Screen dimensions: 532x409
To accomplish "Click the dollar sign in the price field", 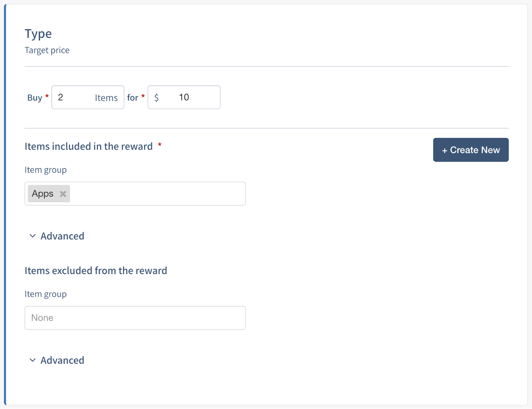I will [156, 97].
